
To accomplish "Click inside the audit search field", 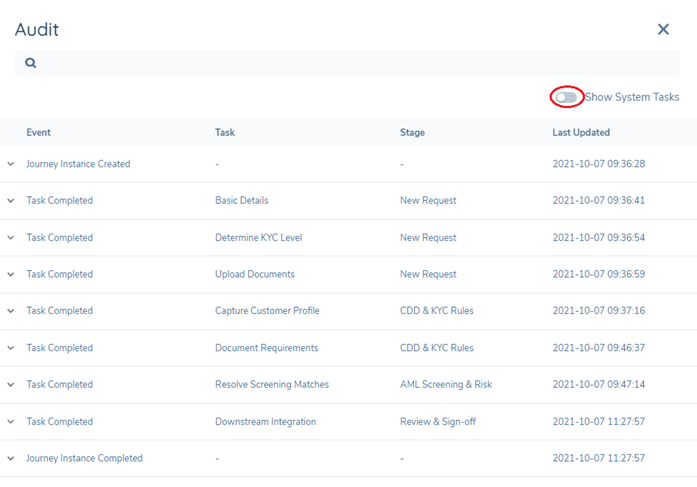I will pos(350,63).
